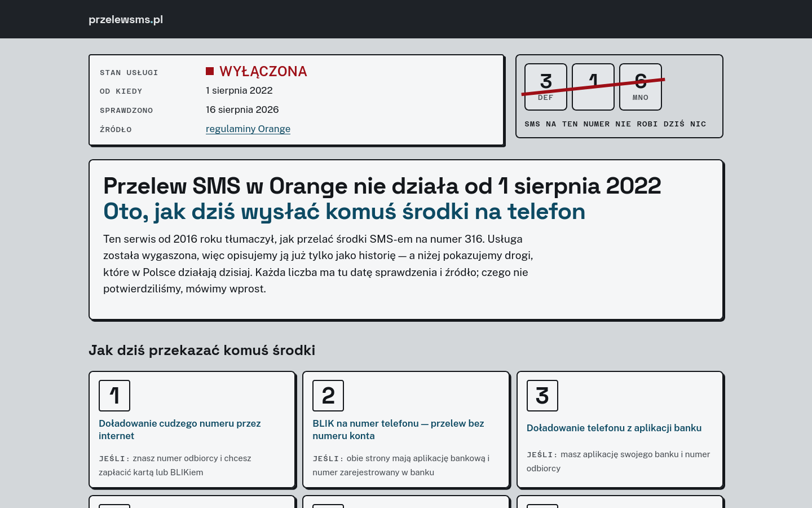The image size is (812, 508).
Task: Open Doładowanie telefonu z aplikacji banku
Action: (x=614, y=428)
